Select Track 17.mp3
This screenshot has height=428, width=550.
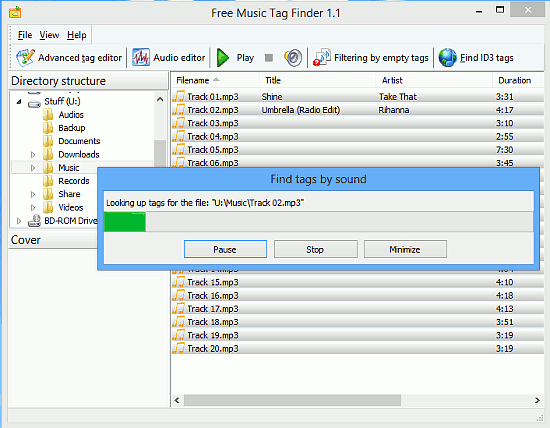(x=358, y=309)
